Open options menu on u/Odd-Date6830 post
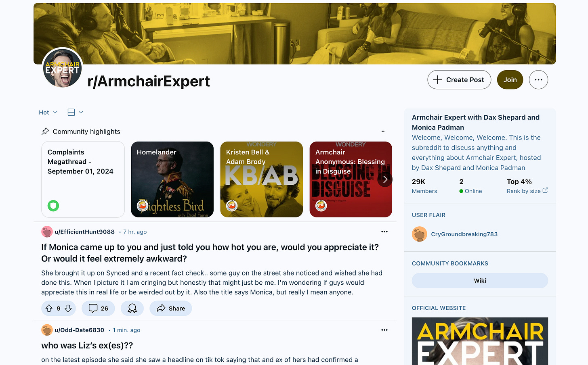The image size is (588, 365). tap(384, 330)
